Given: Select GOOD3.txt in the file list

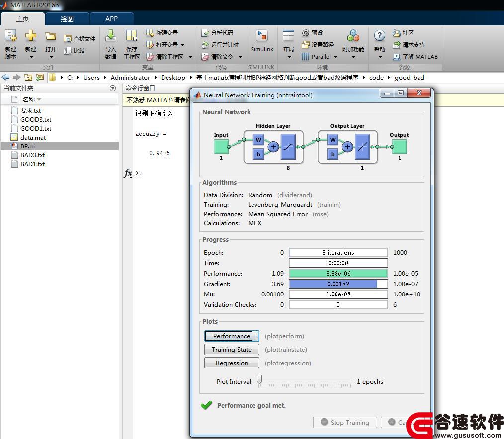Looking at the screenshot, I should (x=60, y=120).
